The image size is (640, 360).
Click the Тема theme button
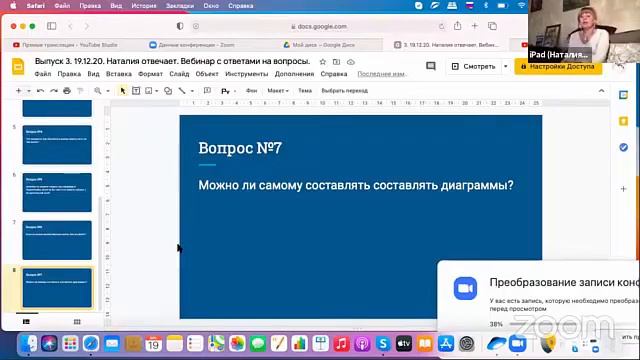click(305, 91)
